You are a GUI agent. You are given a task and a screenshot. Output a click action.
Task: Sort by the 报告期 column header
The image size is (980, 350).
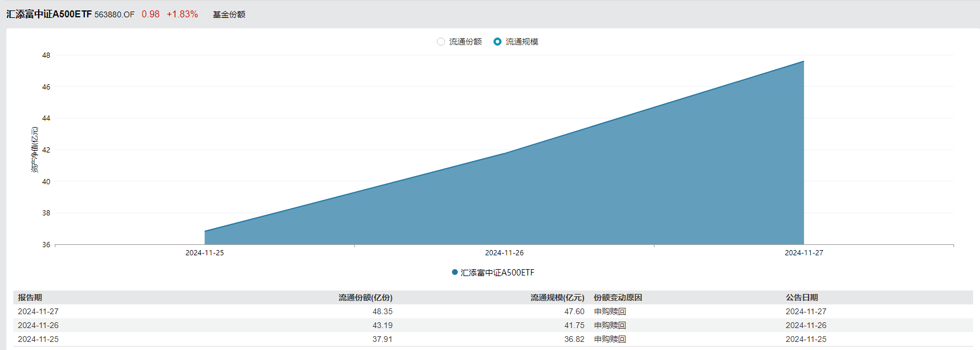click(30, 297)
